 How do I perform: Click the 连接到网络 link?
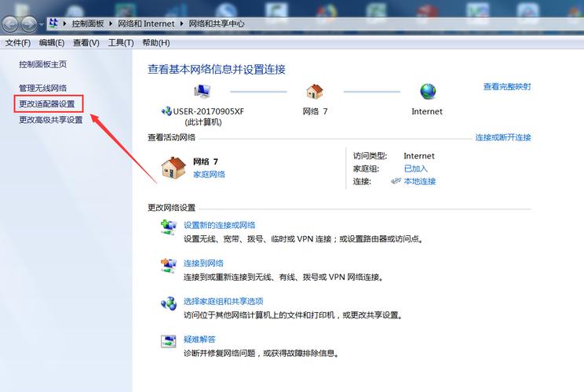click(203, 263)
